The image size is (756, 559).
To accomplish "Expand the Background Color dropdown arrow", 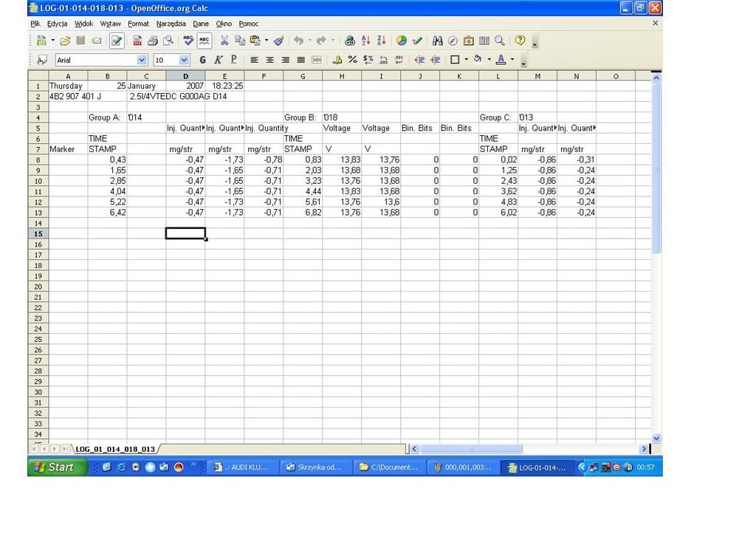I will point(489,60).
